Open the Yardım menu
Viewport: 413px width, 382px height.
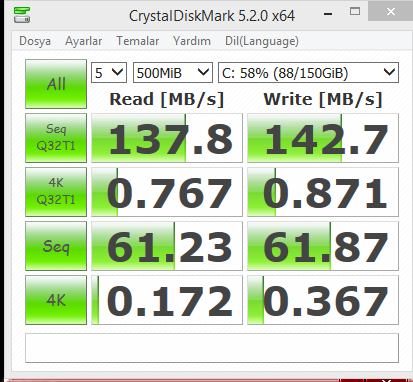pyautogui.click(x=192, y=41)
